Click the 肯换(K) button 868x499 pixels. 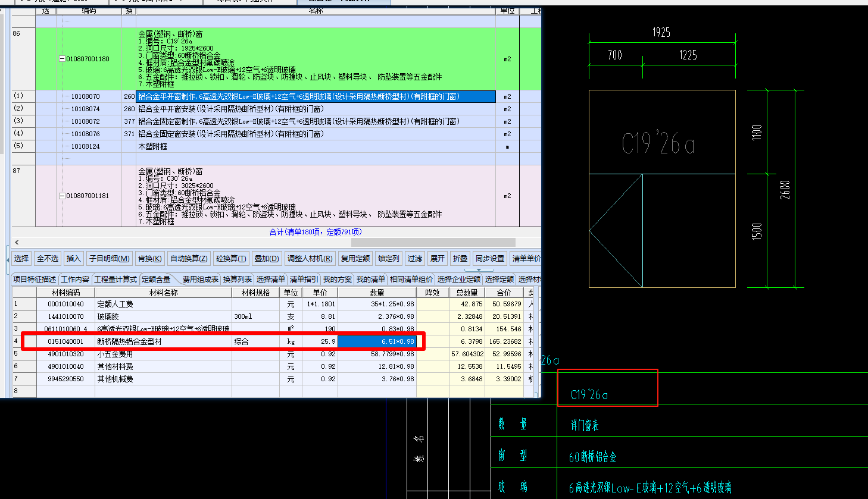pyautogui.click(x=149, y=258)
